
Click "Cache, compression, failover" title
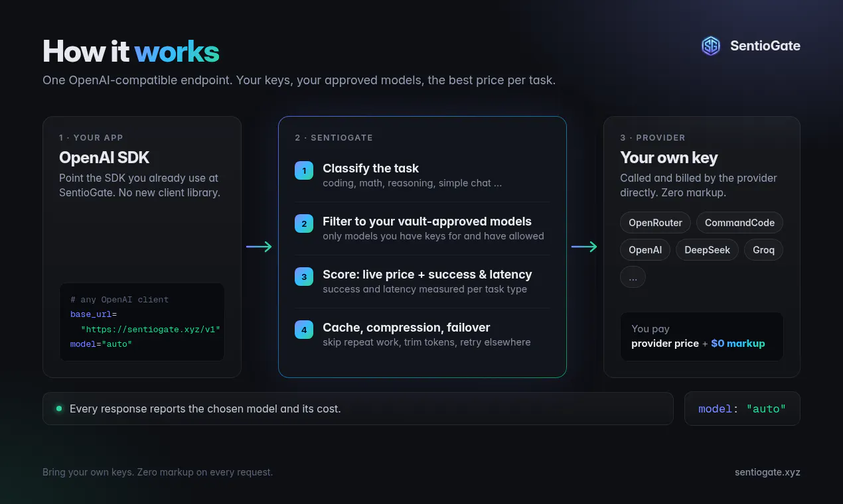coord(406,328)
